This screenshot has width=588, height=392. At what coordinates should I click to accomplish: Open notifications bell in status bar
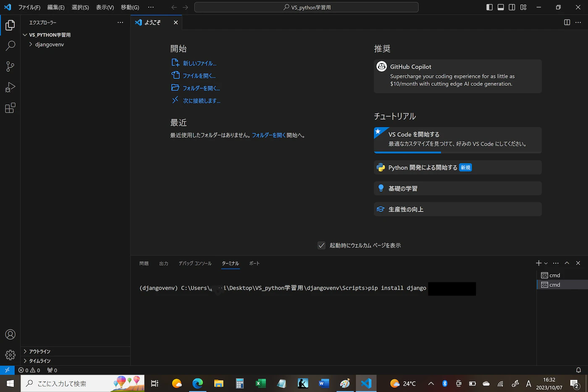578,370
